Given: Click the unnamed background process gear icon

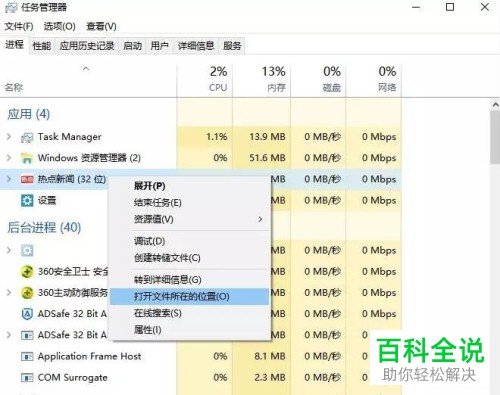Looking at the screenshot, I should coord(27,250).
